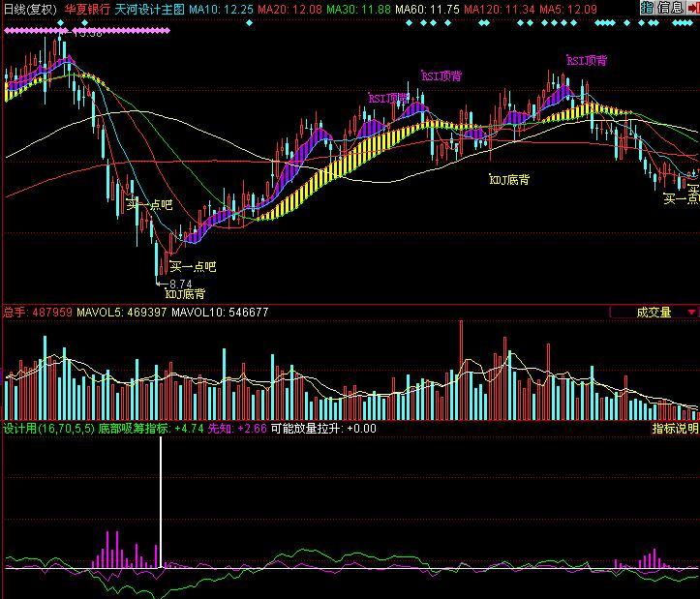Click the KDJ底背 label in the chart middle
The width and height of the screenshot is (700, 599).
point(509,180)
